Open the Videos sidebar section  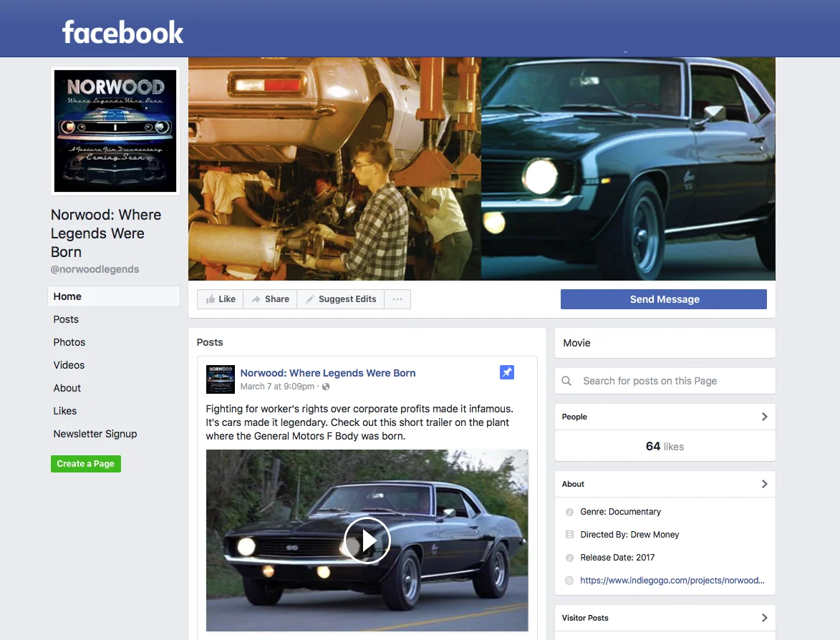pos(69,365)
